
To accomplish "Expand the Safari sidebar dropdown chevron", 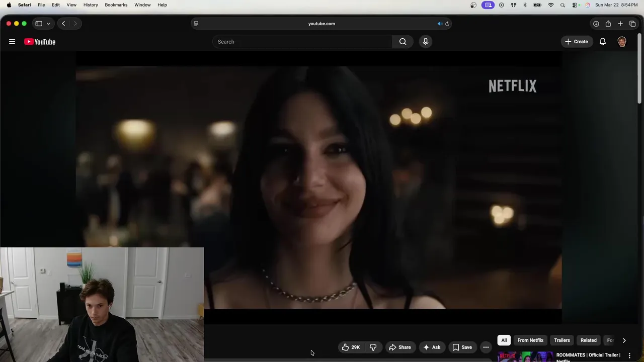I will pyautogui.click(x=48, y=24).
